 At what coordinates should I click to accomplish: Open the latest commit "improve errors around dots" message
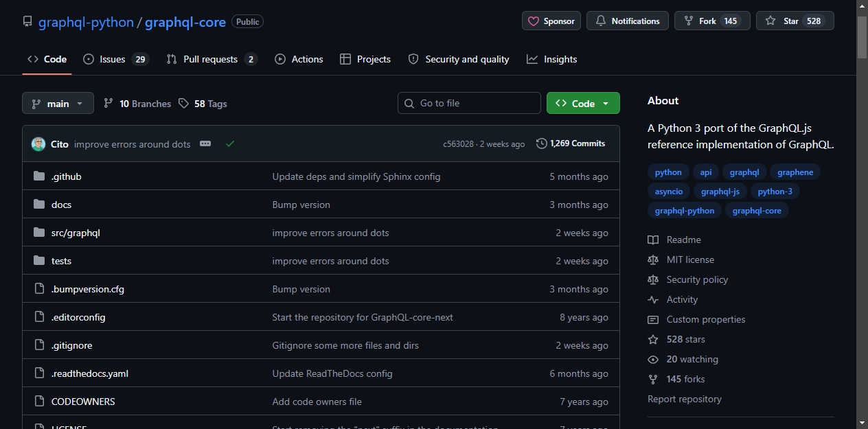[x=133, y=144]
